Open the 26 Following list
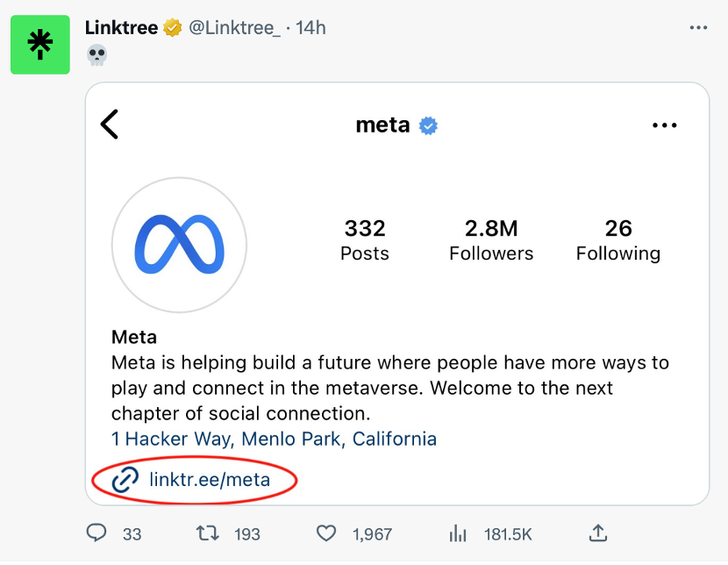 617,240
